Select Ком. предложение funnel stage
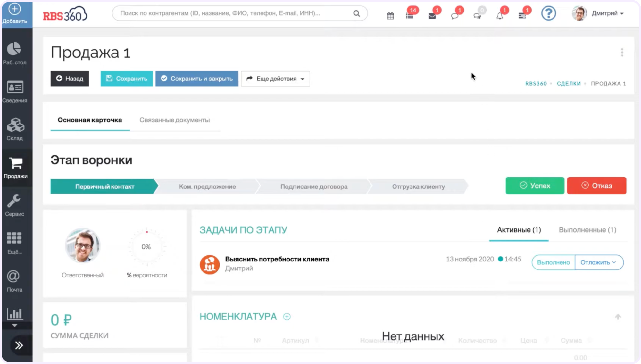Image resolution: width=641 pixels, height=364 pixels. point(207,186)
